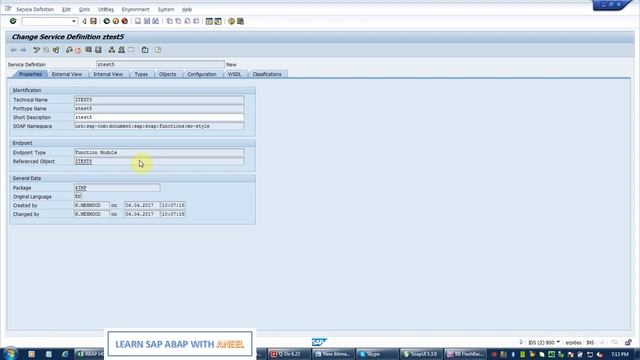Click the SOAP Namespace field

pos(159,126)
